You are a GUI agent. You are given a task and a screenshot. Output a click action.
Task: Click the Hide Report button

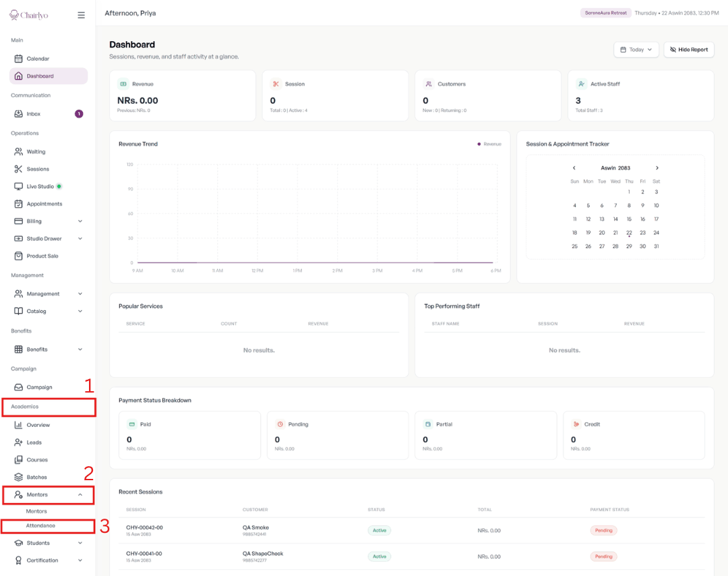point(689,50)
